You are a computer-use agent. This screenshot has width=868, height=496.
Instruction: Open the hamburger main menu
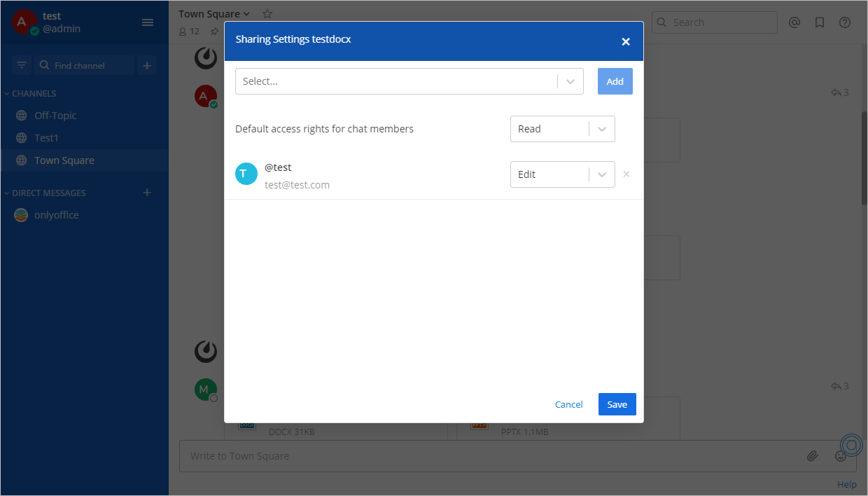coord(148,22)
